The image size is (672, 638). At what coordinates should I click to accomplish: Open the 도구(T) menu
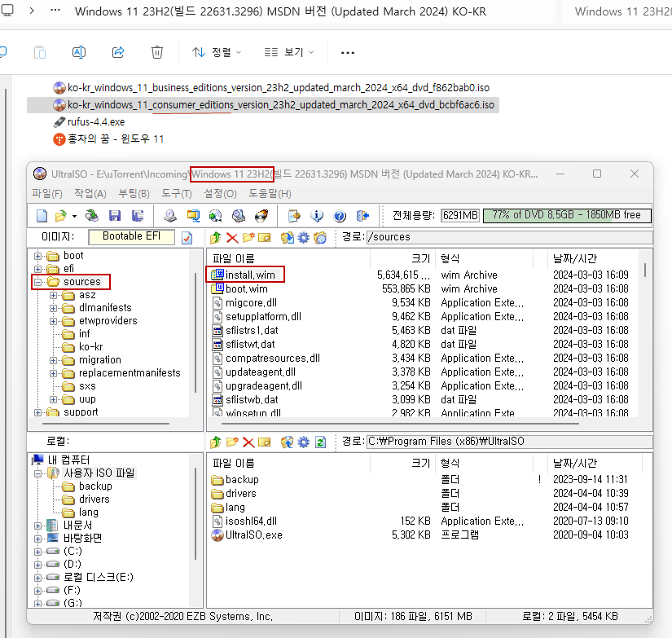177,194
